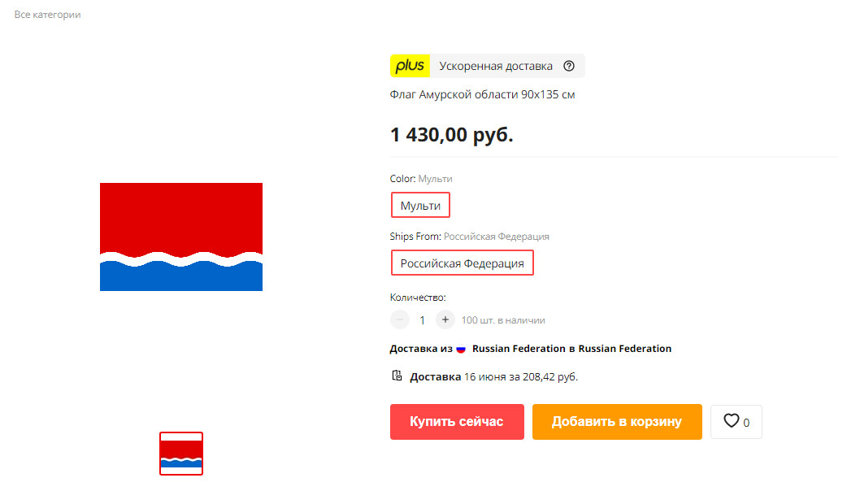Click the yellow plus badge

(x=410, y=66)
